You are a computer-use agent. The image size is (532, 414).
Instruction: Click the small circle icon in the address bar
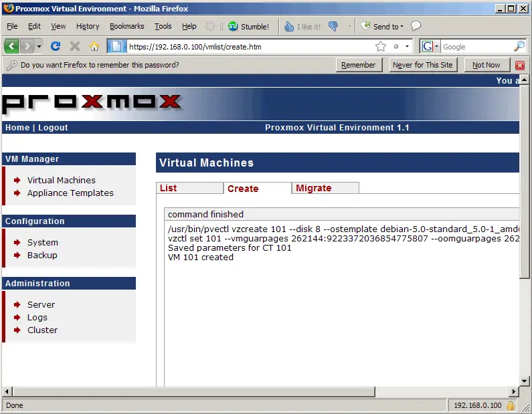click(x=396, y=46)
